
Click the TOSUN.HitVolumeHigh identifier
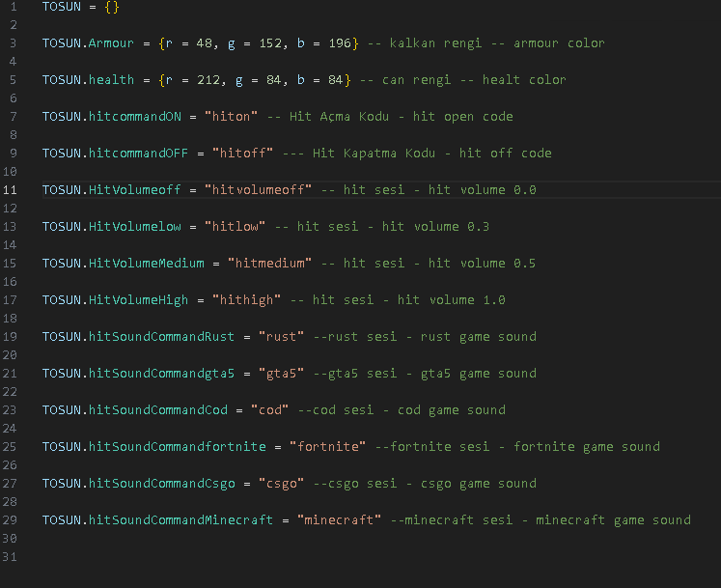click(x=115, y=300)
